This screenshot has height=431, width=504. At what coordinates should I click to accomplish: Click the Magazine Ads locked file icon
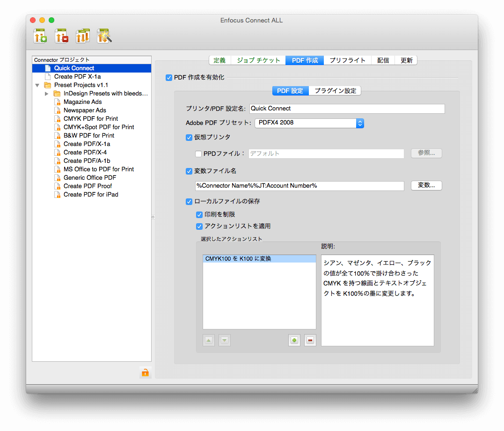pyautogui.click(x=58, y=102)
